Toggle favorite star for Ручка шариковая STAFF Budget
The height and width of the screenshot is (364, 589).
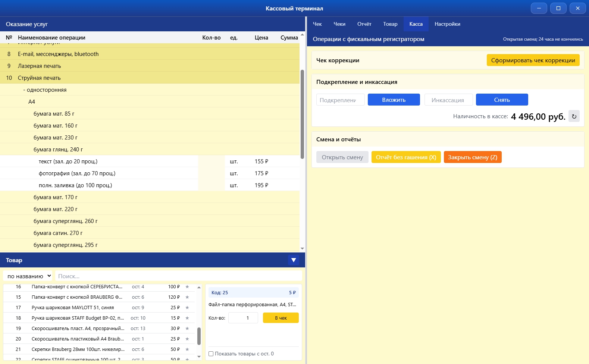pyautogui.click(x=187, y=318)
